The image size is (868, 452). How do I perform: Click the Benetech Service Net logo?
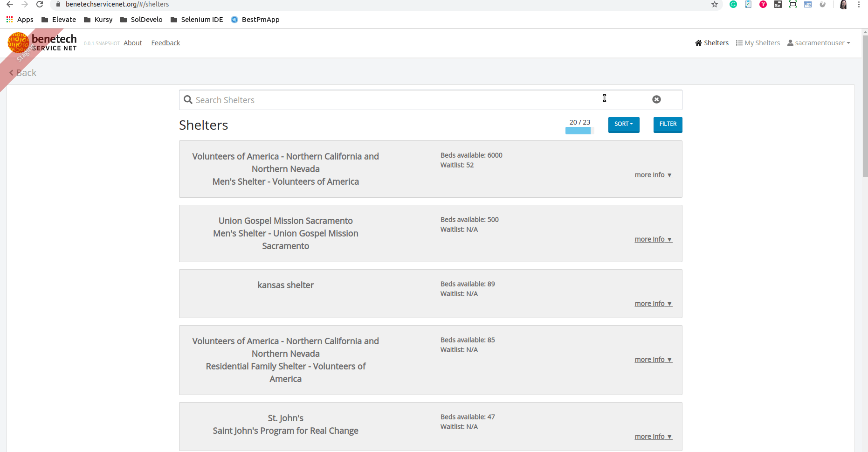[x=42, y=42]
